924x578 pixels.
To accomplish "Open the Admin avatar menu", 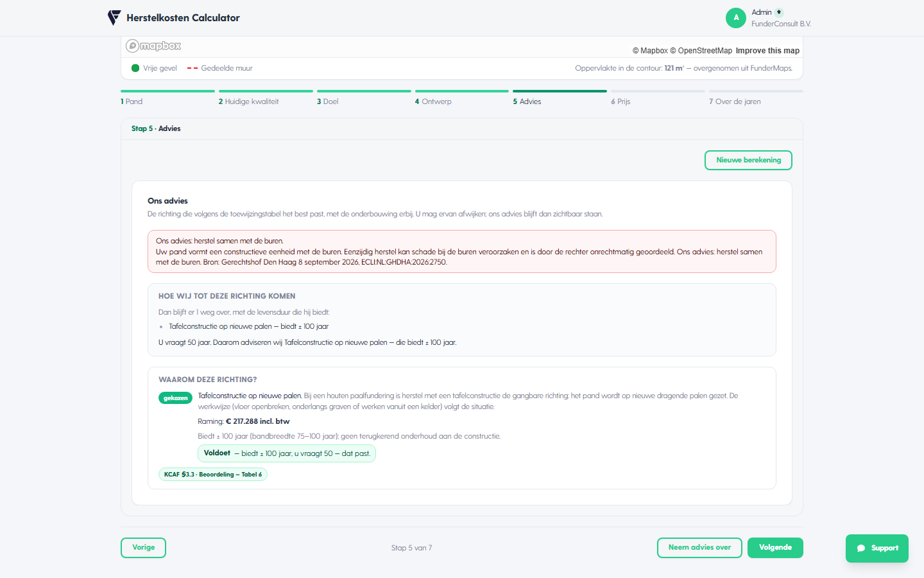I will (x=736, y=18).
